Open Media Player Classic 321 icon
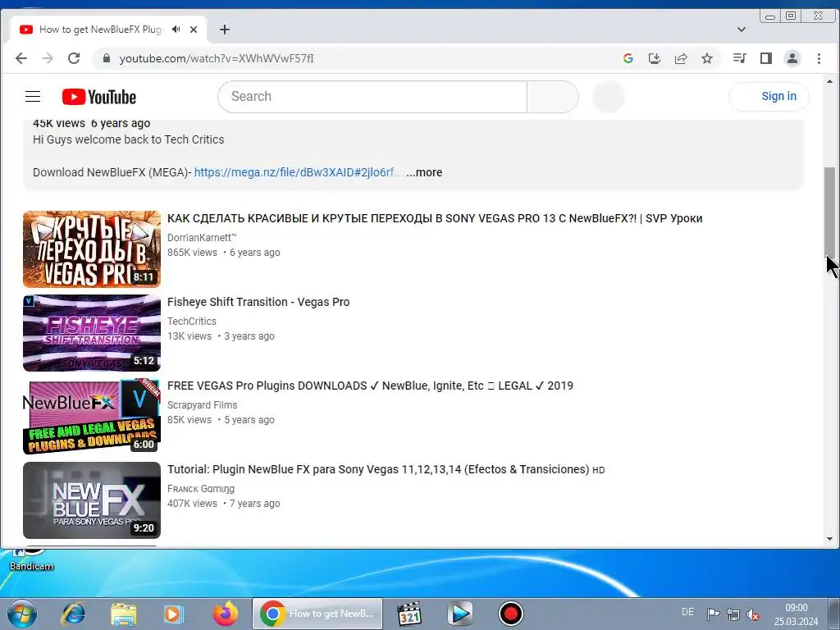This screenshot has width=840, height=630. 409,614
